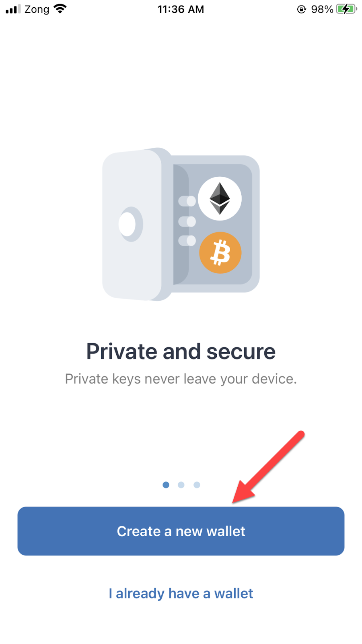Select the second page indicator dot
This screenshot has height=644, width=362.
pyautogui.click(x=181, y=485)
